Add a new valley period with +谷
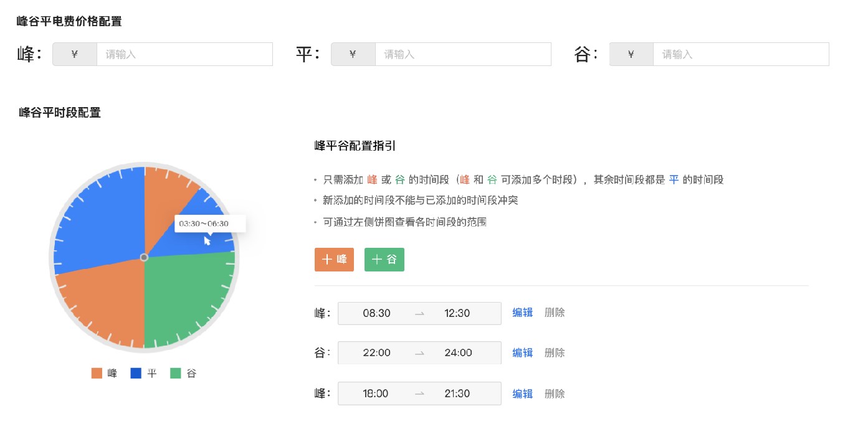 click(x=384, y=260)
